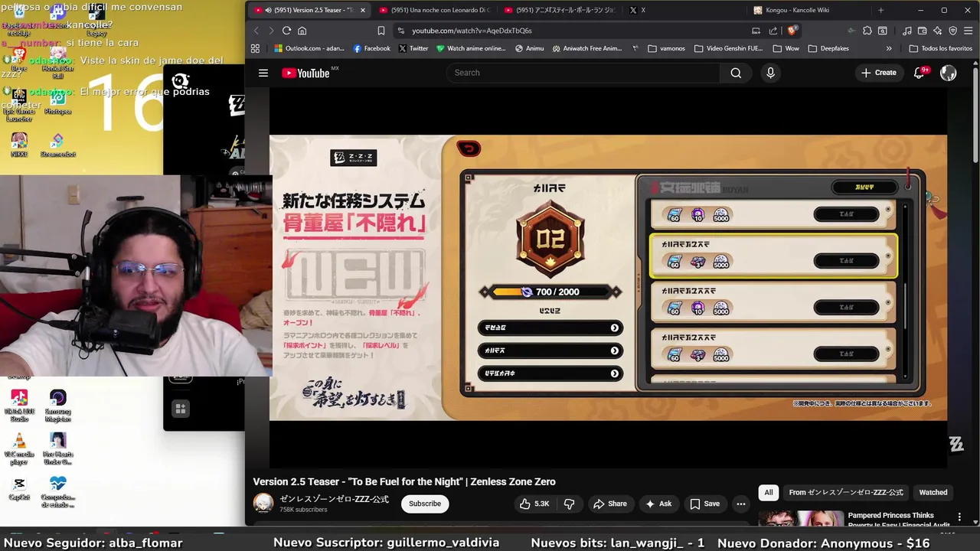Open YouTube hamburger guide menu

[263, 73]
